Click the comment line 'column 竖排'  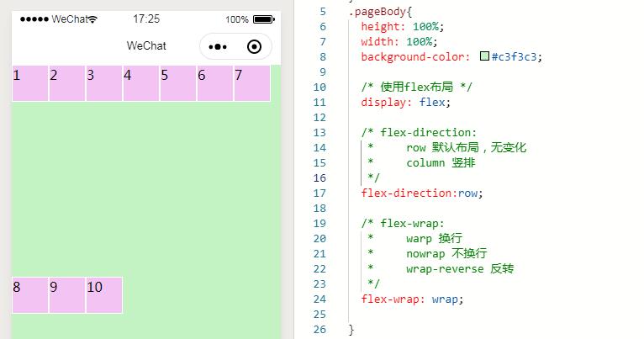(x=441, y=162)
